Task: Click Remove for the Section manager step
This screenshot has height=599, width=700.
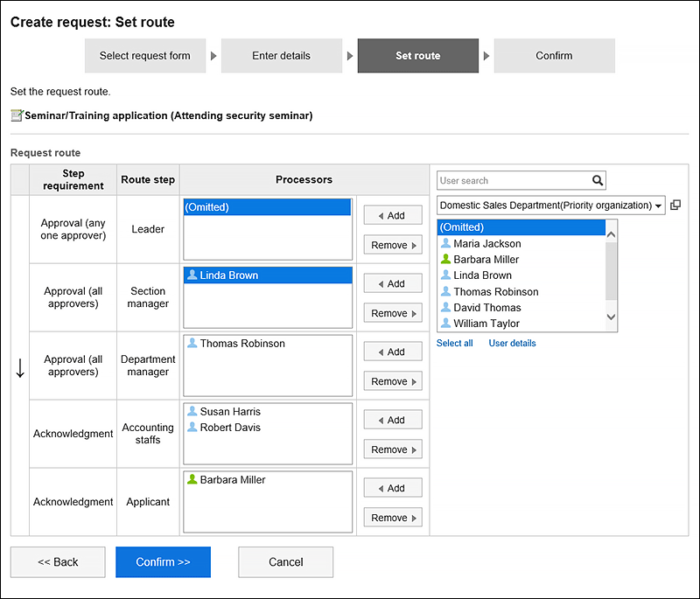Action: click(393, 313)
